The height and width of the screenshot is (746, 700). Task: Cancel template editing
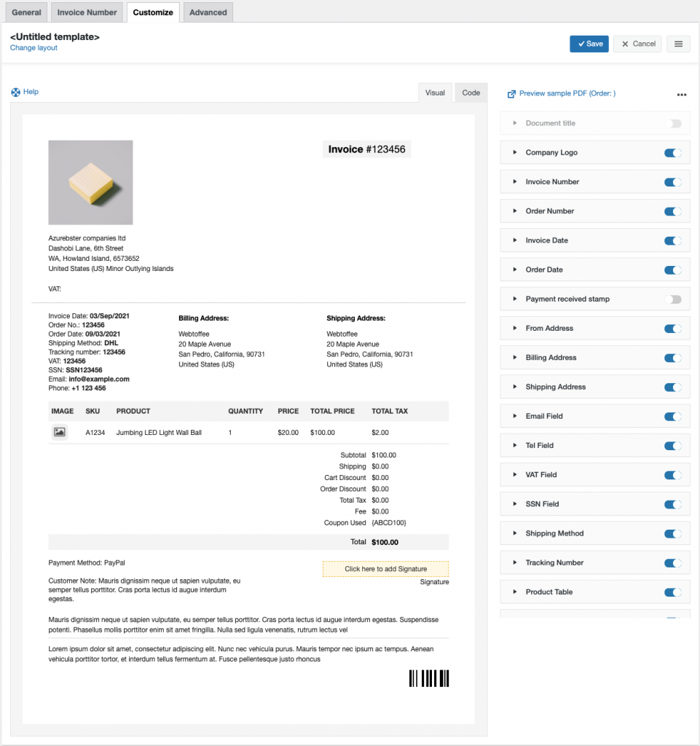point(637,44)
